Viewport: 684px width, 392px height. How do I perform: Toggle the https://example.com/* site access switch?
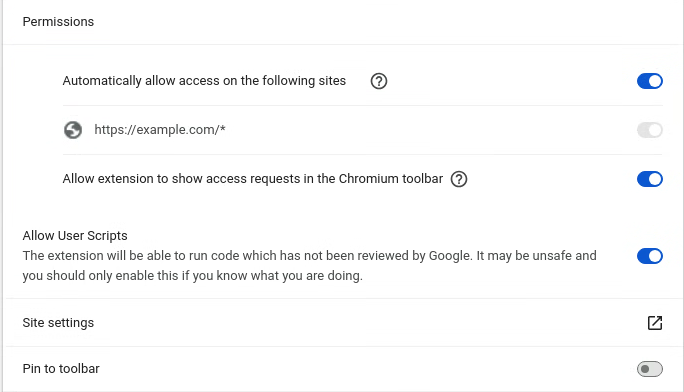(650, 130)
